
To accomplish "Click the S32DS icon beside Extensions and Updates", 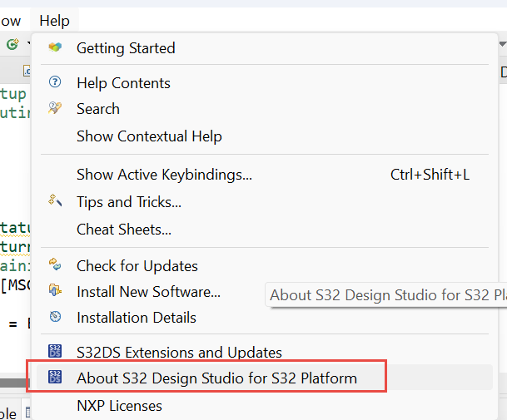I will point(55,351).
